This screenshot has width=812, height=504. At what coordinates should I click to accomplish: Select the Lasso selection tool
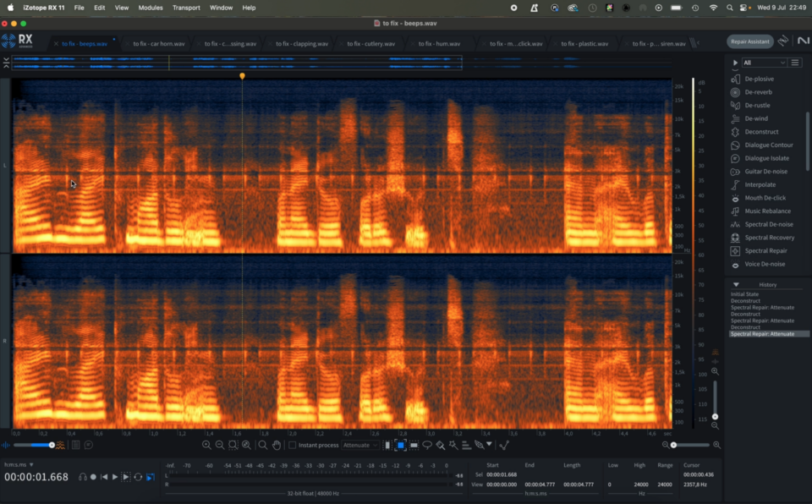pyautogui.click(x=427, y=445)
